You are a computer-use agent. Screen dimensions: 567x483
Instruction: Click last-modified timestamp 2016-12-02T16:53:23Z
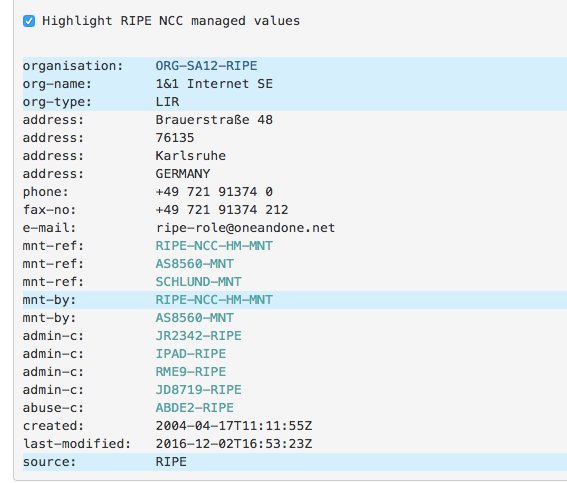point(234,444)
